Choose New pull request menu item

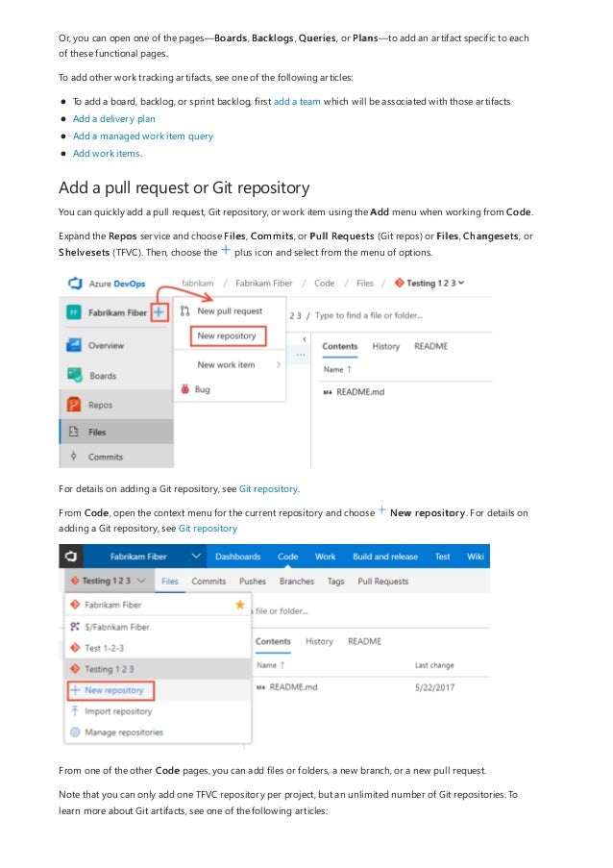click(x=230, y=311)
